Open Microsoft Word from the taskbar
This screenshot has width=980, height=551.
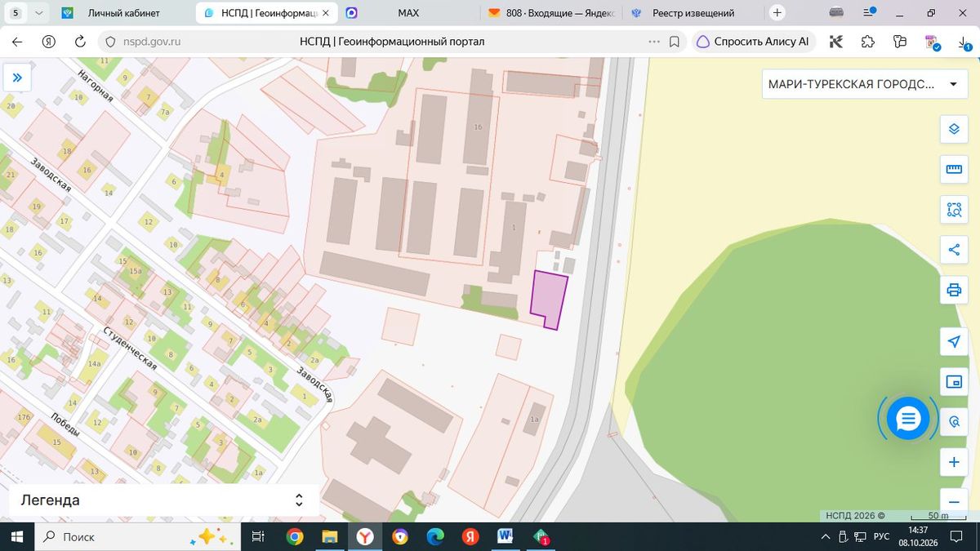[505, 536]
